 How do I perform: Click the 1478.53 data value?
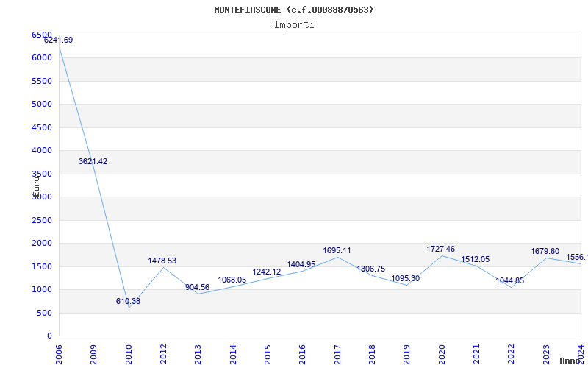pos(162,261)
